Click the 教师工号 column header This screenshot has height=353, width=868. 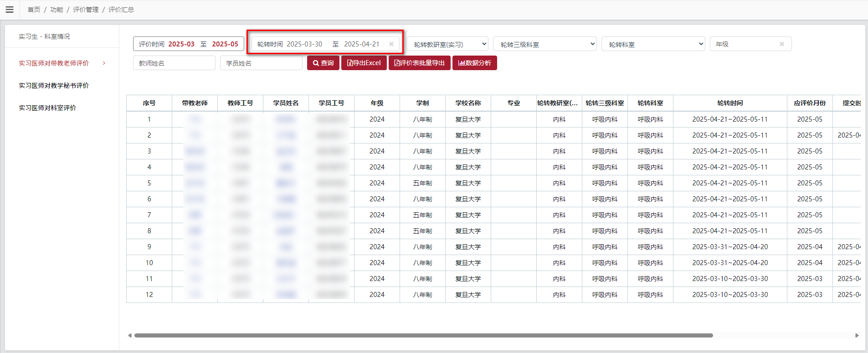pyautogui.click(x=240, y=103)
